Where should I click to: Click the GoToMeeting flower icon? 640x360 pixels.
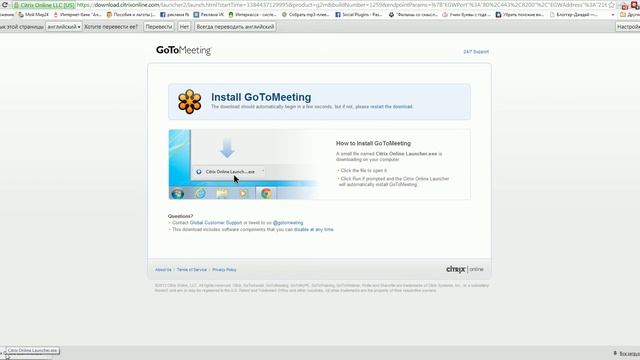tap(190, 102)
